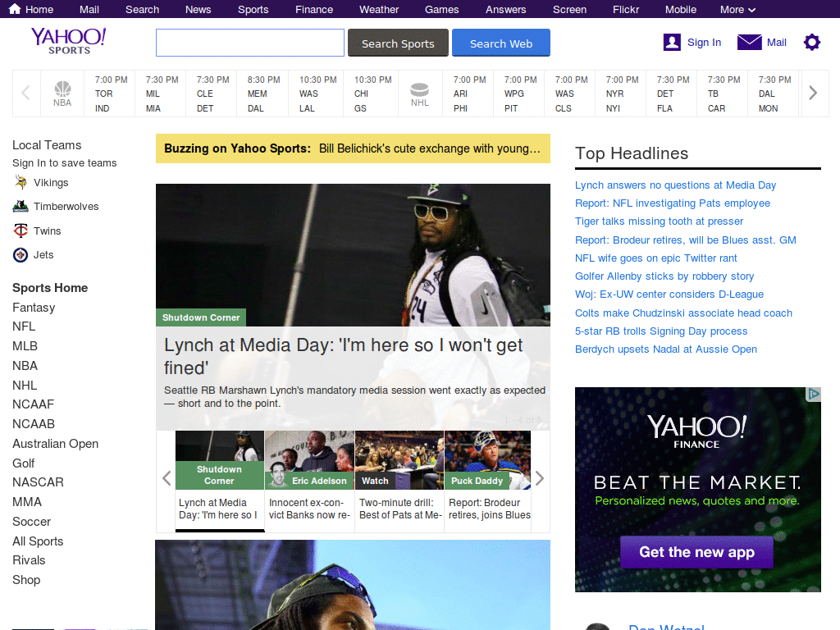Focus the search text field
The width and height of the screenshot is (840, 630).
coord(250,43)
